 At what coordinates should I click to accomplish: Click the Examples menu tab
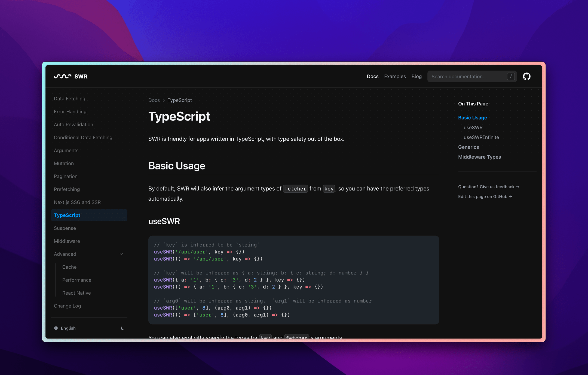tap(395, 76)
